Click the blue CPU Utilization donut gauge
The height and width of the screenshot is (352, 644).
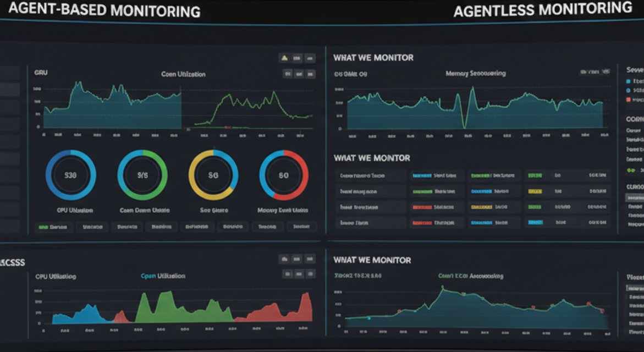click(70, 176)
